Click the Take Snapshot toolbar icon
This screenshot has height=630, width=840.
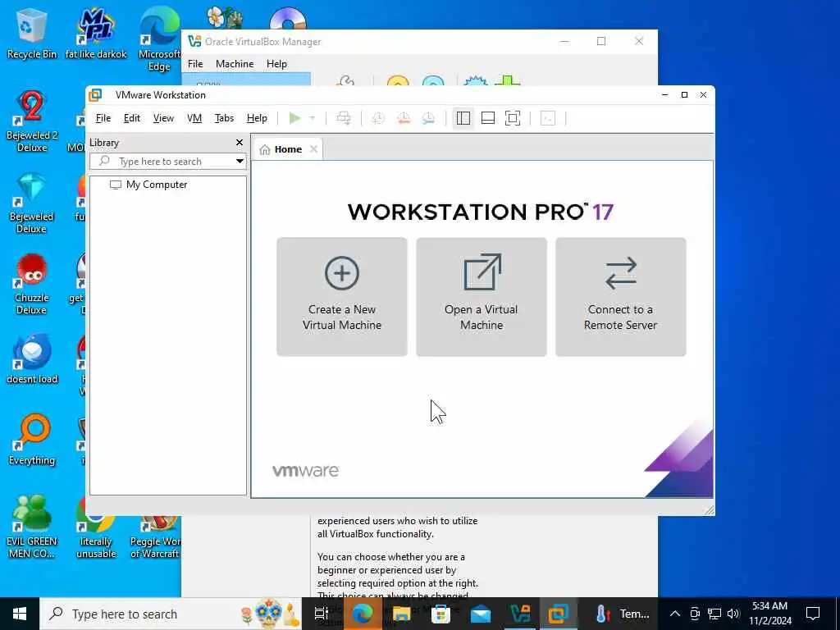pos(378,118)
